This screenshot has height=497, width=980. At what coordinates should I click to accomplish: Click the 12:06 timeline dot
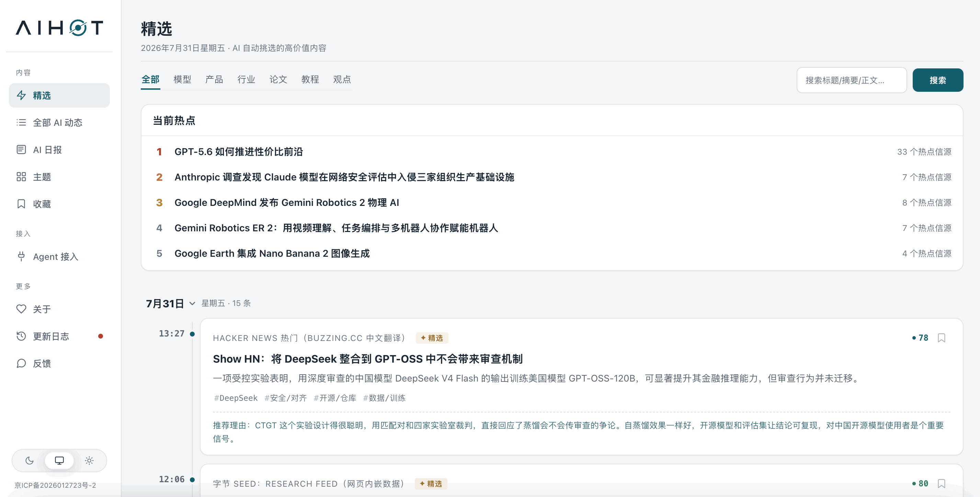click(x=192, y=479)
